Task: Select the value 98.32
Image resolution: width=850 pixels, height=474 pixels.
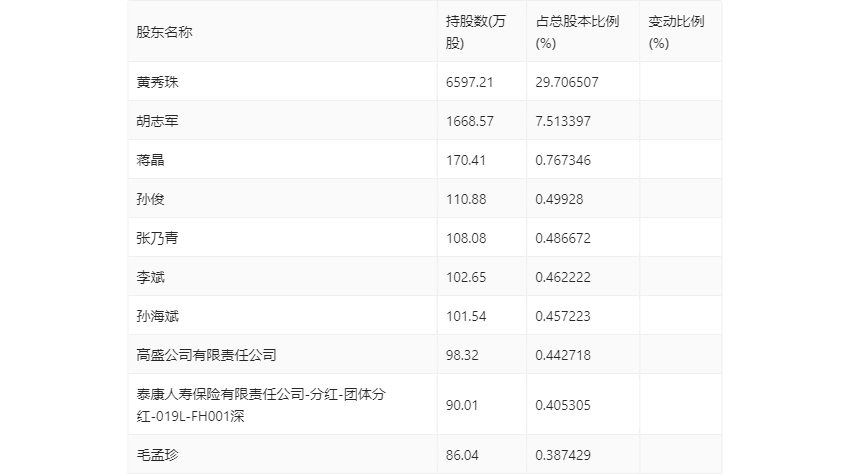Action: 462,355
